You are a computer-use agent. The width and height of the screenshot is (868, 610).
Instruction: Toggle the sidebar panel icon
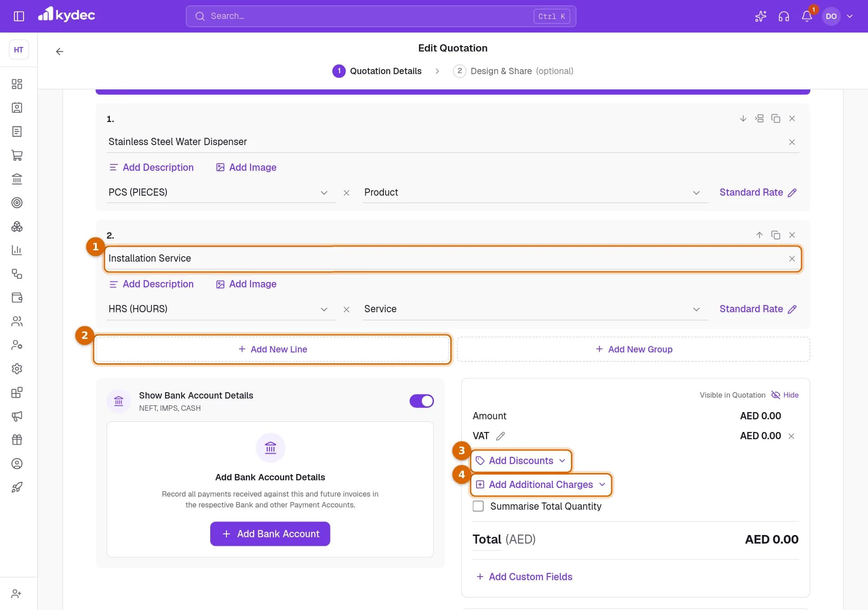(19, 16)
